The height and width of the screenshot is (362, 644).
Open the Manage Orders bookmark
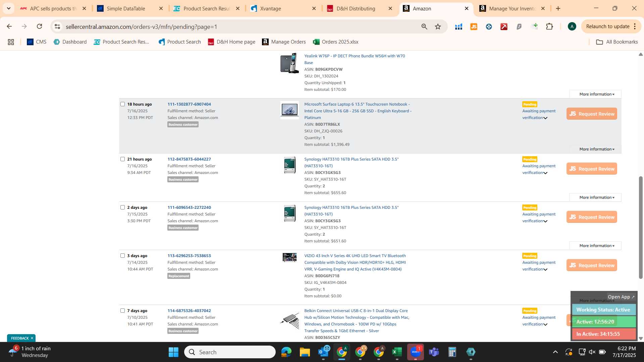point(284,42)
